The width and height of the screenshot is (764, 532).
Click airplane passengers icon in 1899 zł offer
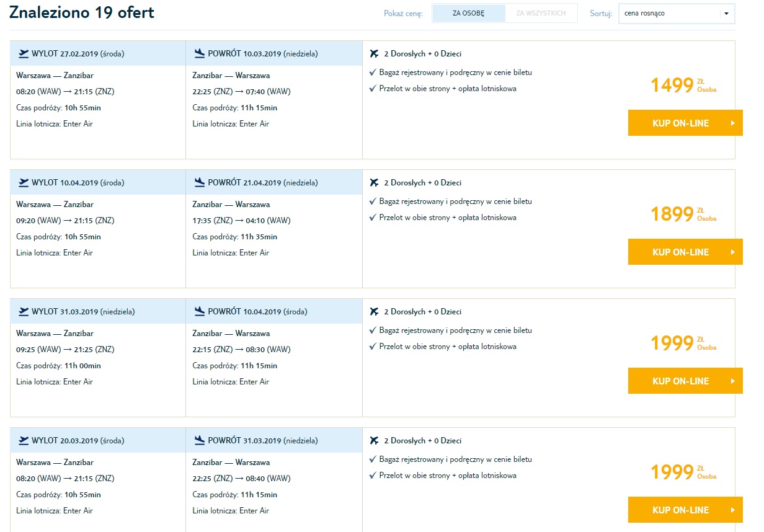373,182
